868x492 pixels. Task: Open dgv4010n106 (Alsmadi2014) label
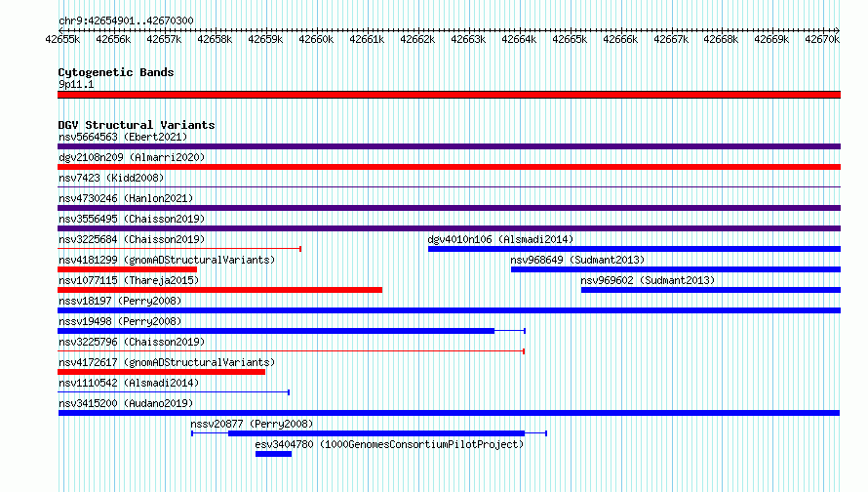coord(500,239)
